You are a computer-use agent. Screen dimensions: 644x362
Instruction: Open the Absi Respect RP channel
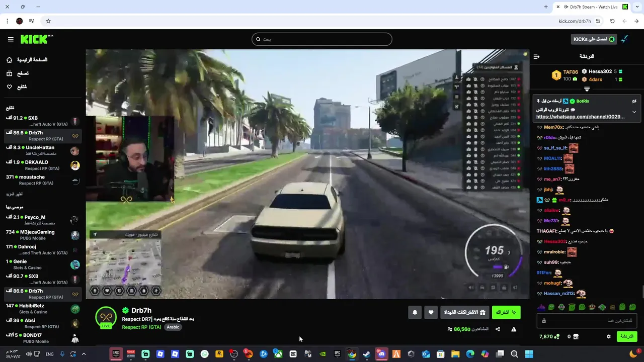43,323
